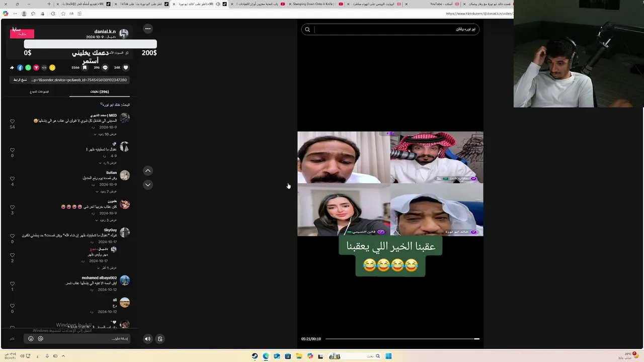Click the yellow coin repost icon
644x362 pixels.
coord(52,67)
